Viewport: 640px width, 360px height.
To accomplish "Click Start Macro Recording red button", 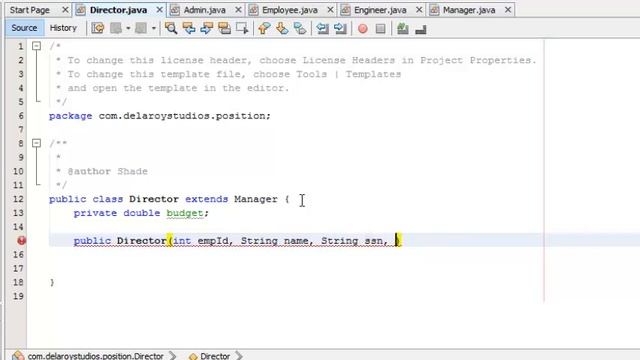I will pos(362,29).
